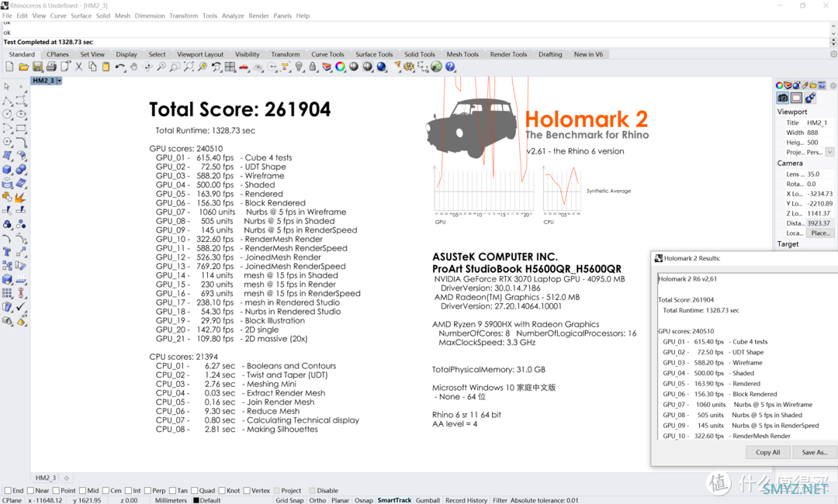Choose the Rectangle tool in left sidebar
The height and width of the screenshot is (504, 838).
point(21,128)
